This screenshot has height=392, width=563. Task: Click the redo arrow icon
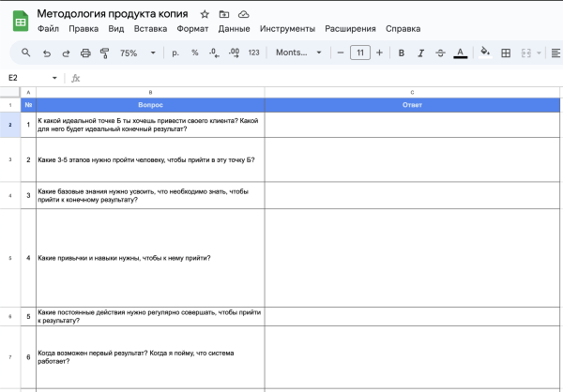coord(66,53)
